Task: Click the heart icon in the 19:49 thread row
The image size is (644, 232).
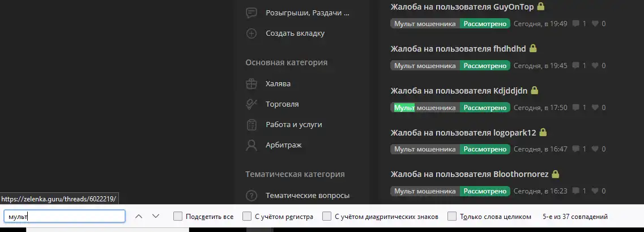Action: (595, 24)
